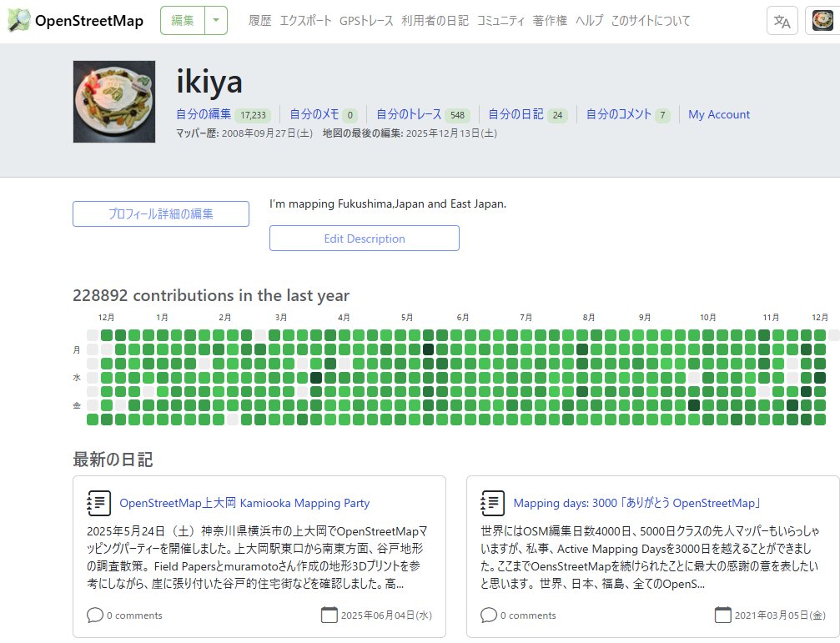Click the 0 notes count badge
840x643 pixels.
click(x=350, y=115)
